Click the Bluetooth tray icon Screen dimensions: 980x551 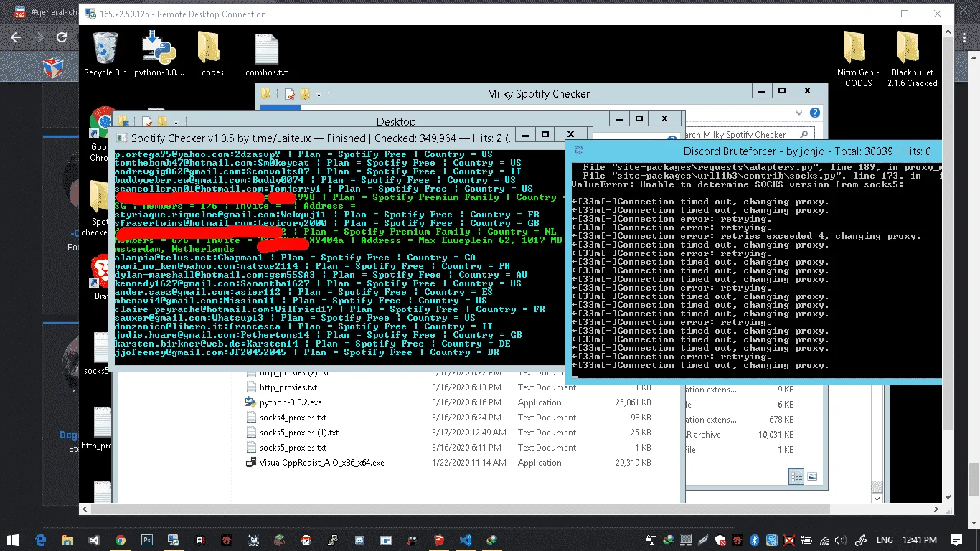click(x=755, y=540)
